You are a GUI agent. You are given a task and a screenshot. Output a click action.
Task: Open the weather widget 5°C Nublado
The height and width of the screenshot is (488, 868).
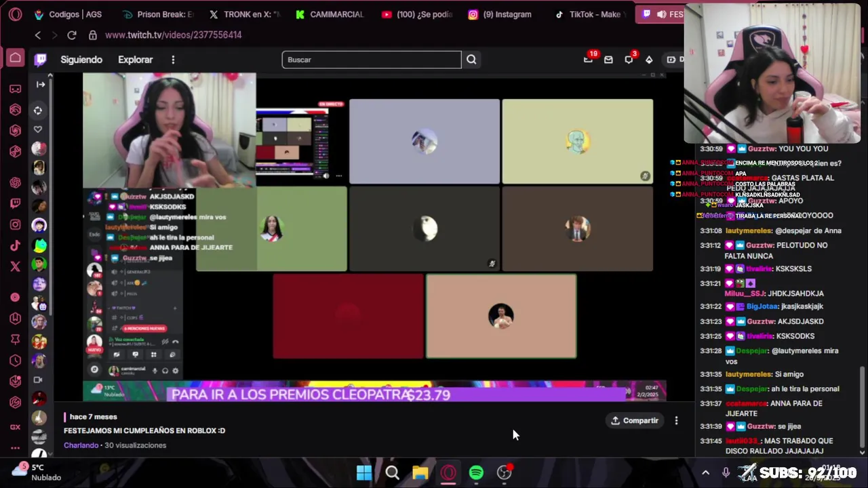click(x=37, y=472)
